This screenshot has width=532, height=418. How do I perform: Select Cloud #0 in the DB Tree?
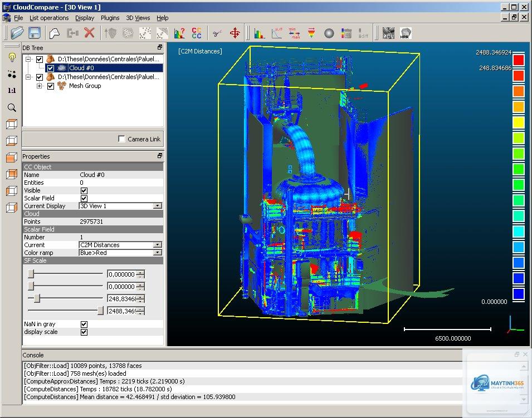pos(81,68)
